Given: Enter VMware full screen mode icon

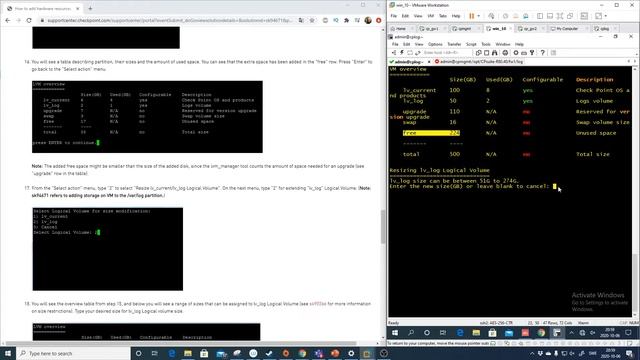Looking at the screenshot, I should click(x=560, y=16).
